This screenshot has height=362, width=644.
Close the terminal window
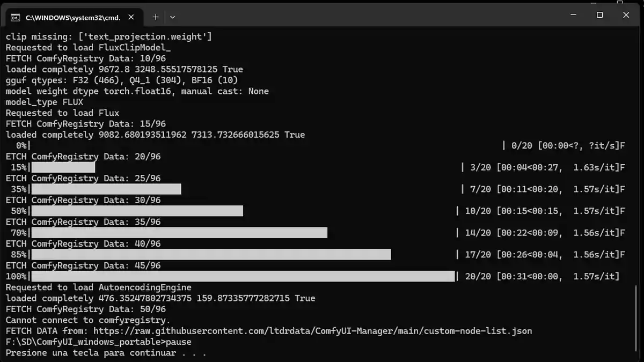[x=626, y=15]
